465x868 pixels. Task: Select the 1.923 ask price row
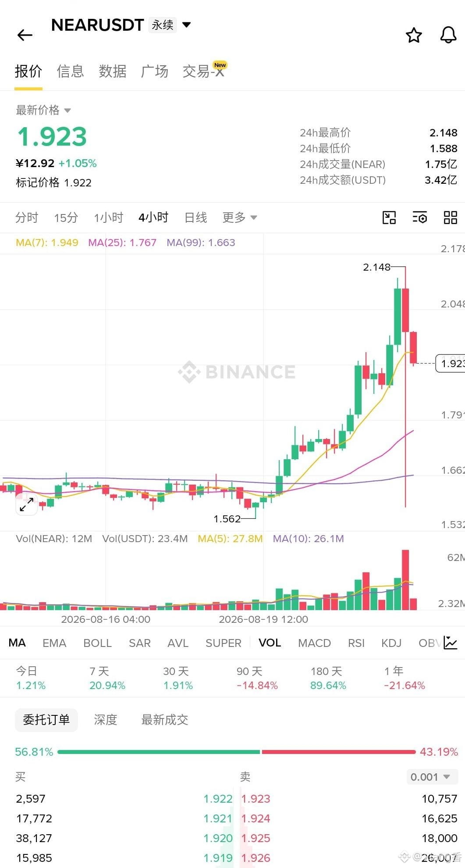pos(349,799)
